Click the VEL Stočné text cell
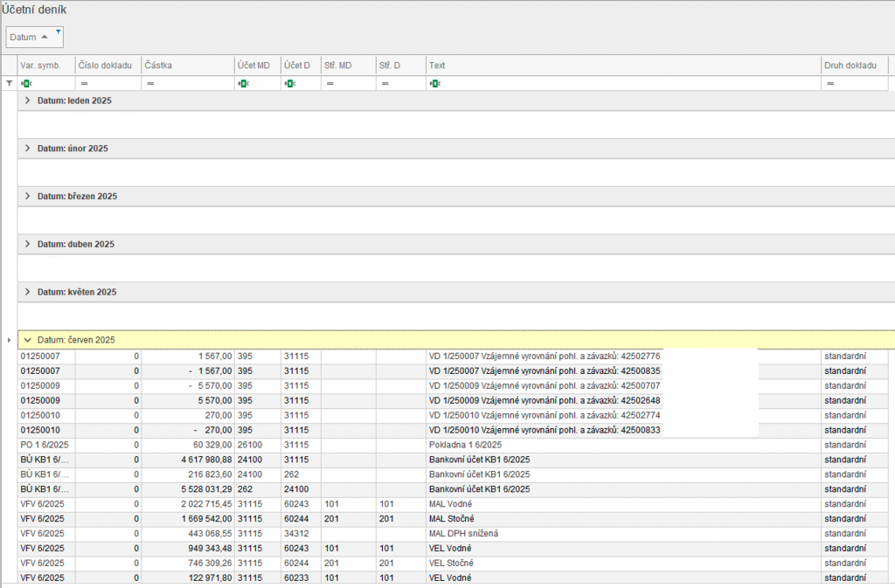895x588 pixels. [623, 564]
